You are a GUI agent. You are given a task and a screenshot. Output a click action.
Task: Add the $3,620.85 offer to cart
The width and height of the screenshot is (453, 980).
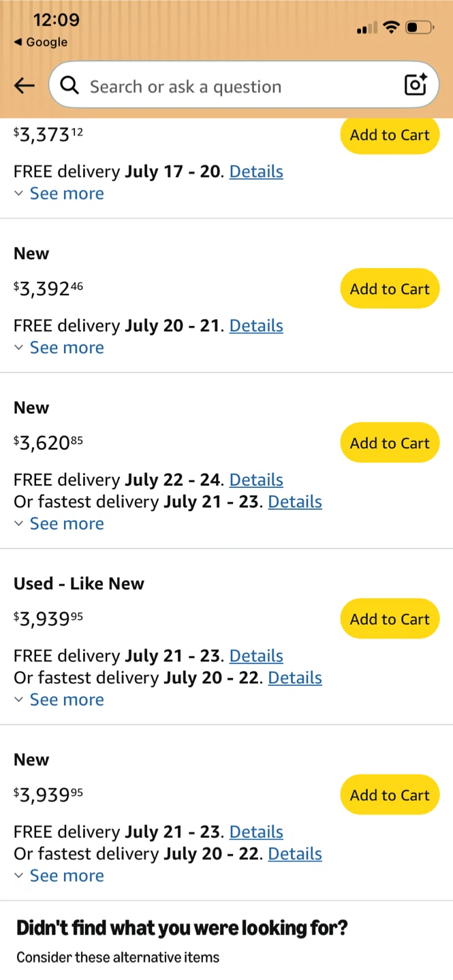(390, 443)
